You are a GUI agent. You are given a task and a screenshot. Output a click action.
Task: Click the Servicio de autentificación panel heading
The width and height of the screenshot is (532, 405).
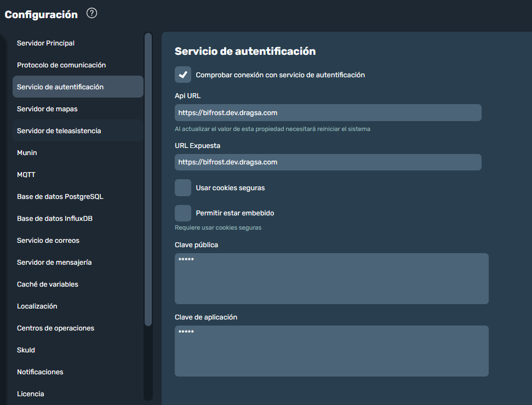point(245,51)
